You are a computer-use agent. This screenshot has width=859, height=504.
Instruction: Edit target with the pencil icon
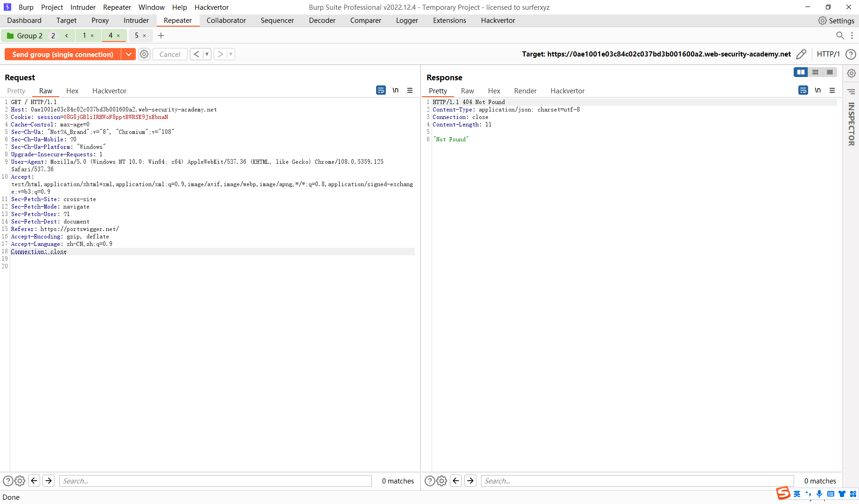pos(801,54)
